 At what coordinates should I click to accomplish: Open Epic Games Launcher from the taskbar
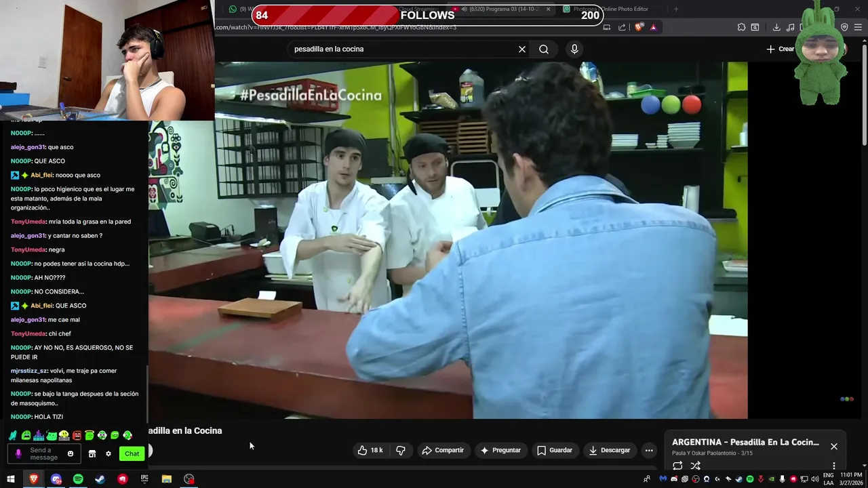144,479
